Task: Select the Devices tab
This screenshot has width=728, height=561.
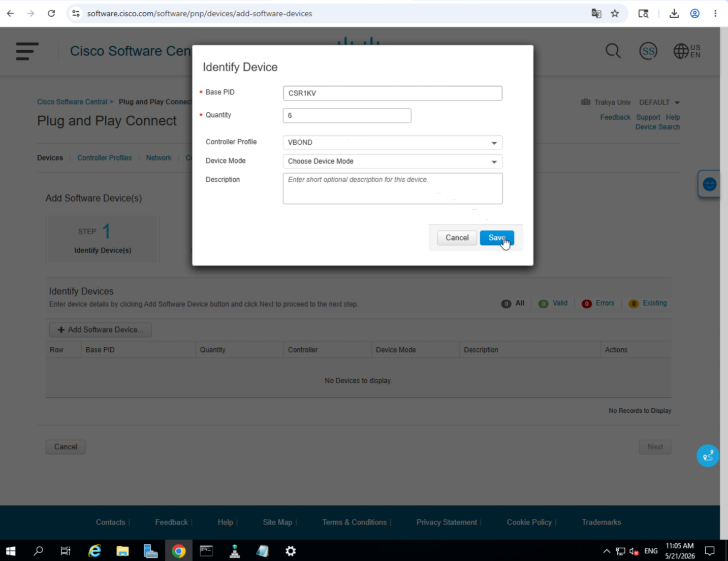Action: click(x=50, y=158)
